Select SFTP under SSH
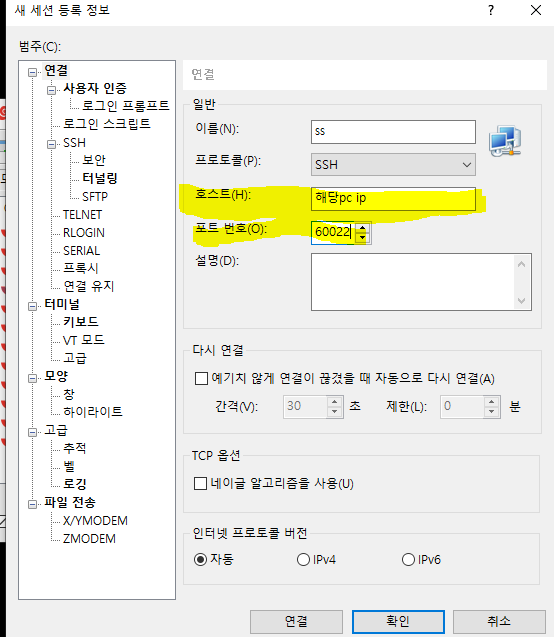Viewport: 554px width, 637px height. [95, 197]
